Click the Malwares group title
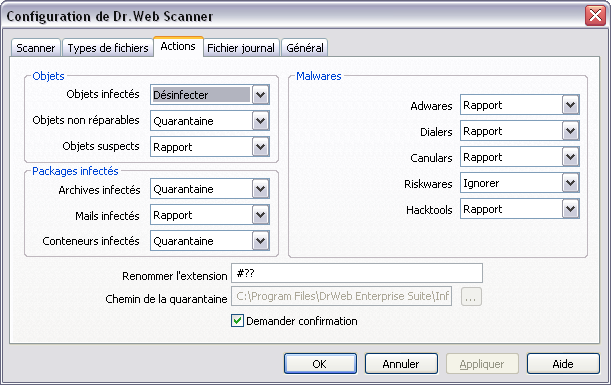 point(319,76)
